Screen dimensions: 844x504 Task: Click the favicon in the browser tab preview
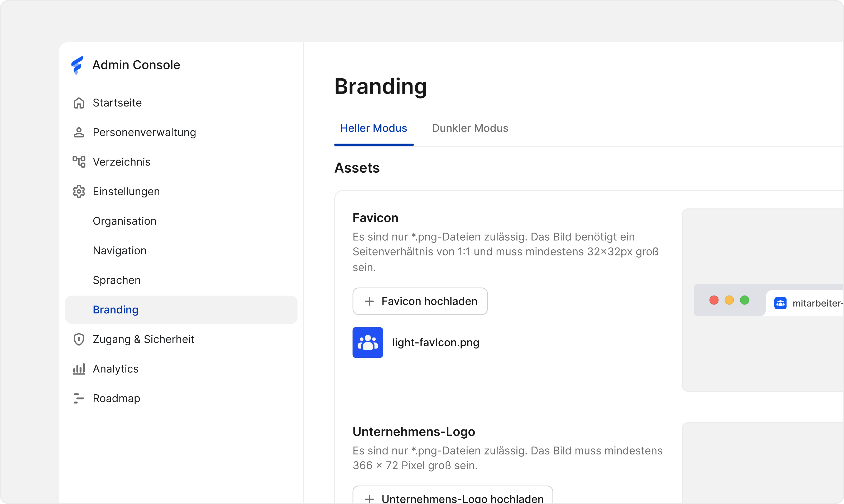(x=780, y=303)
